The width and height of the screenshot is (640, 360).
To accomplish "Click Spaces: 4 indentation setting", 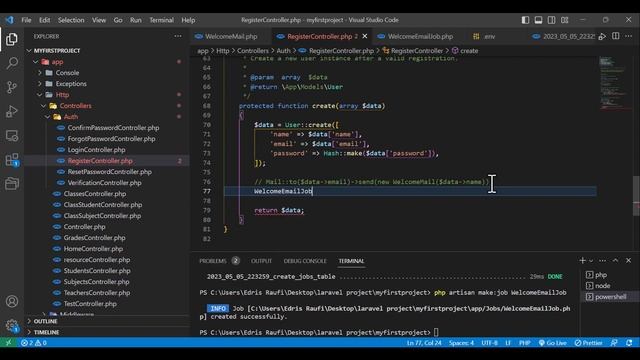I will coord(461,342).
